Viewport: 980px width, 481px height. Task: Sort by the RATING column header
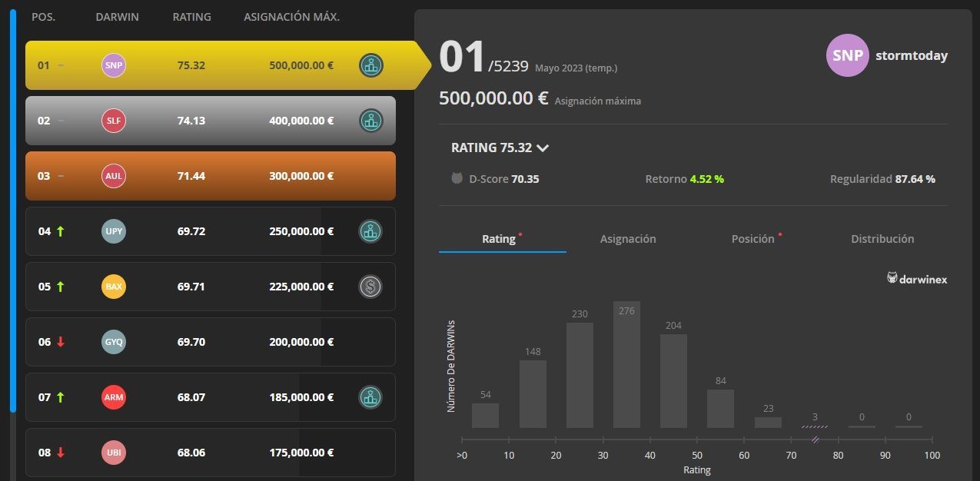[192, 17]
